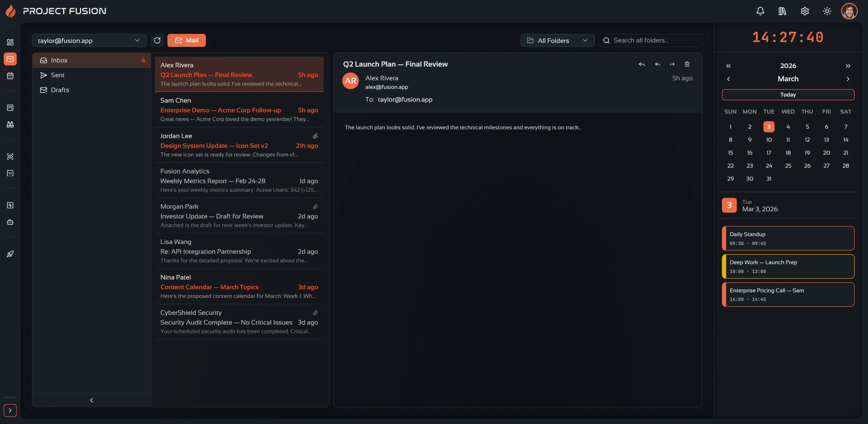Open the notifications bell
The width and height of the screenshot is (868, 424).
click(x=760, y=11)
